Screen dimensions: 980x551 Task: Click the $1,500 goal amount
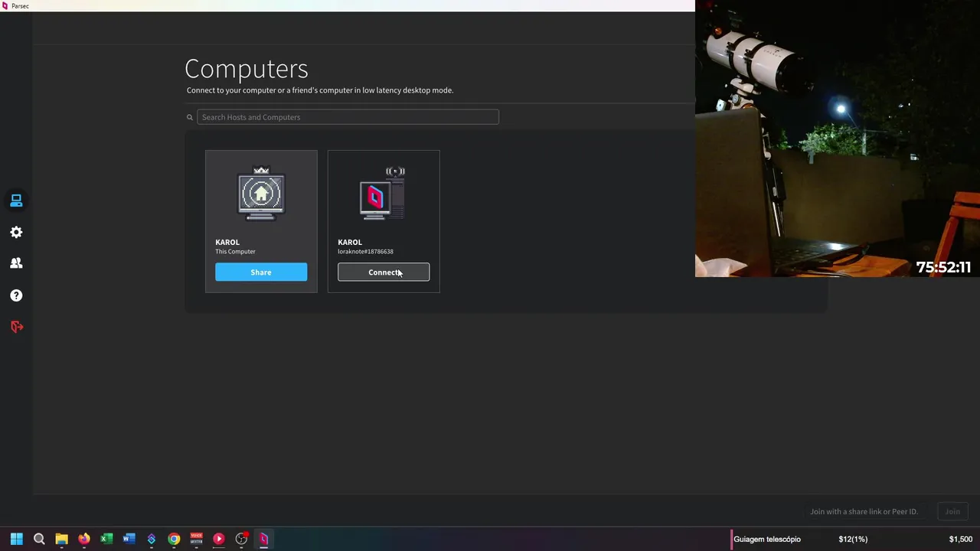[x=961, y=540]
